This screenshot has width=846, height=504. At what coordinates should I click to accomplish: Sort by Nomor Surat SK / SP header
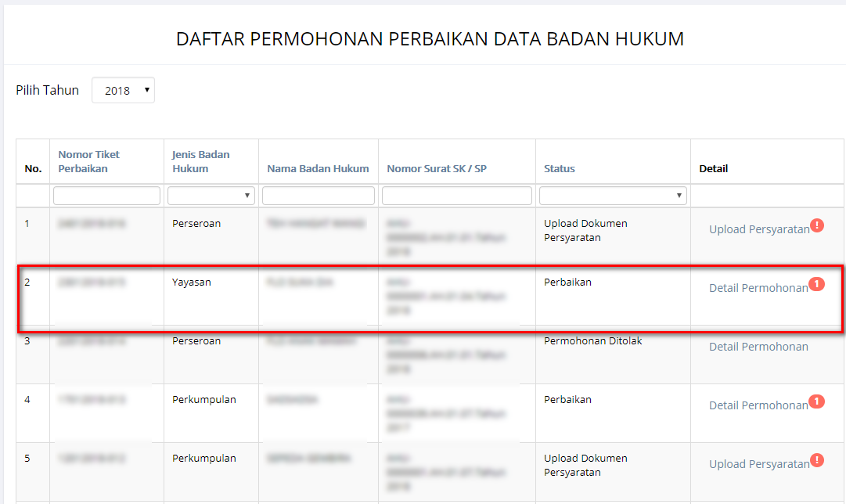point(436,168)
